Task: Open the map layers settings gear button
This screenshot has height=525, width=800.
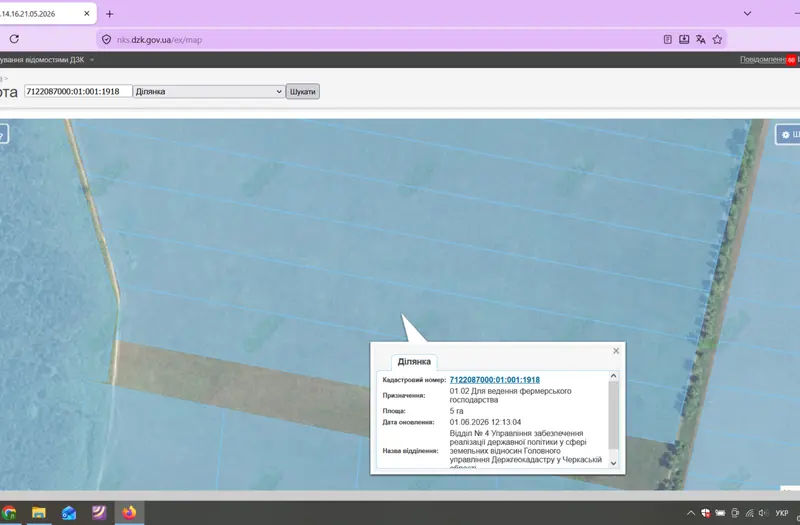Action: (788, 135)
